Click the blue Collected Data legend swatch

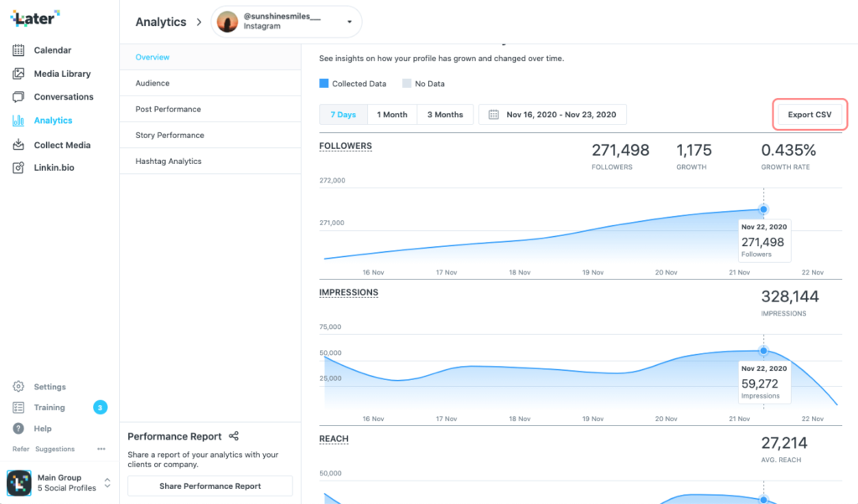pyautogui.click(x=324, y=83)
